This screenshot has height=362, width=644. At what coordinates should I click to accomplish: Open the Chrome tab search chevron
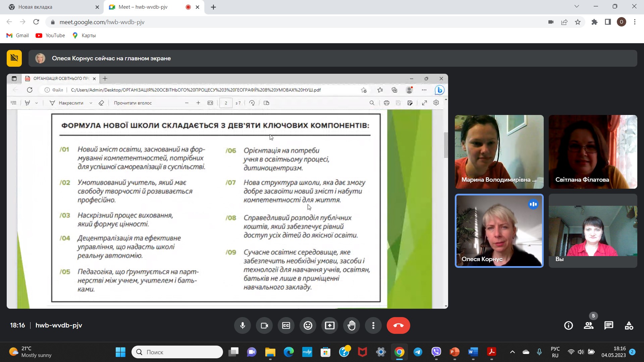coord(577,6)
